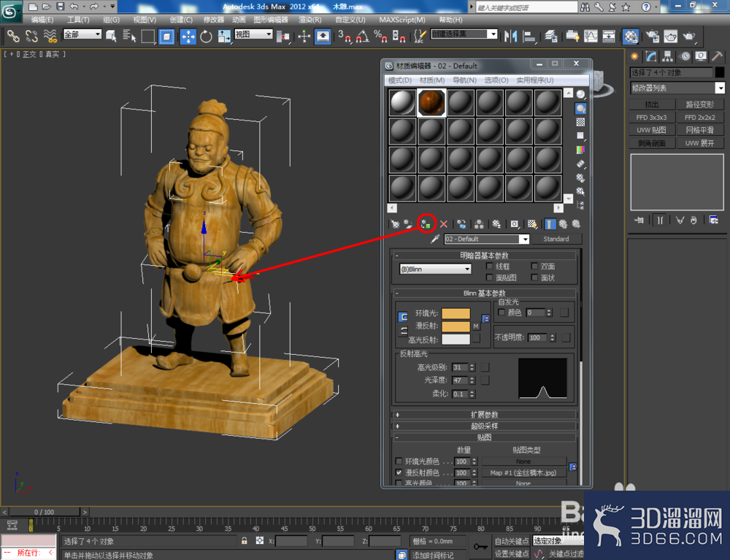Toggle the 3D Snaps icon
Image resolution: width=730 pixels, height=560 pixels.
click(345, 37)
